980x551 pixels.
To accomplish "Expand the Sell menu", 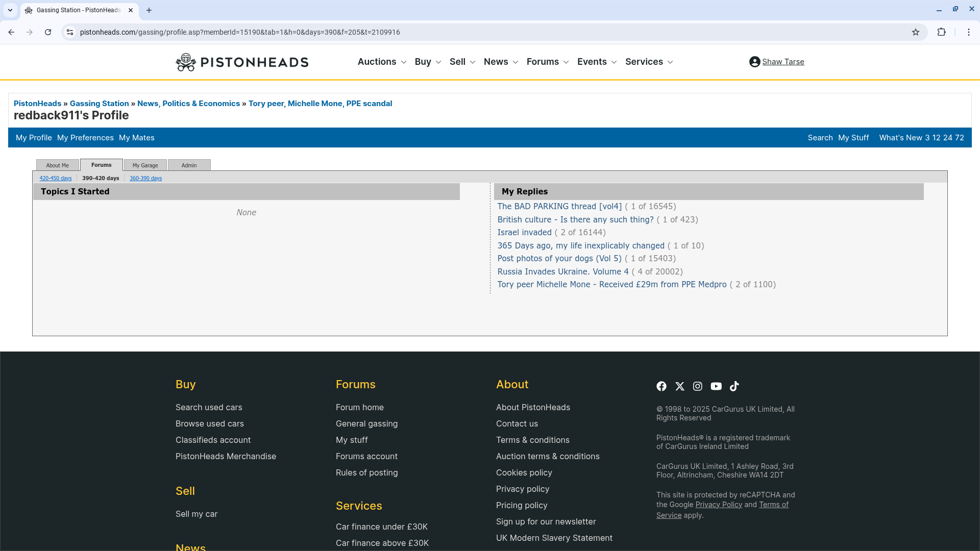I will click(x=462, y=62).
